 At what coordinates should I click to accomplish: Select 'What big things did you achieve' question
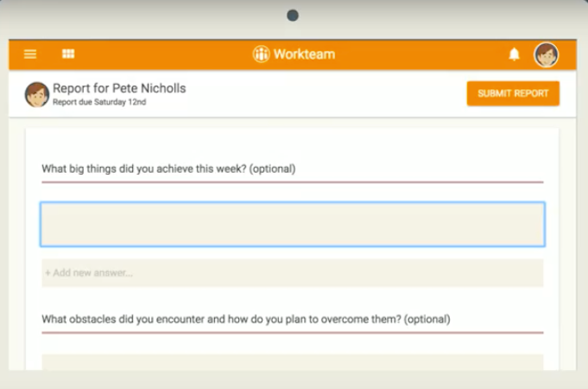[x=143, y=169]
